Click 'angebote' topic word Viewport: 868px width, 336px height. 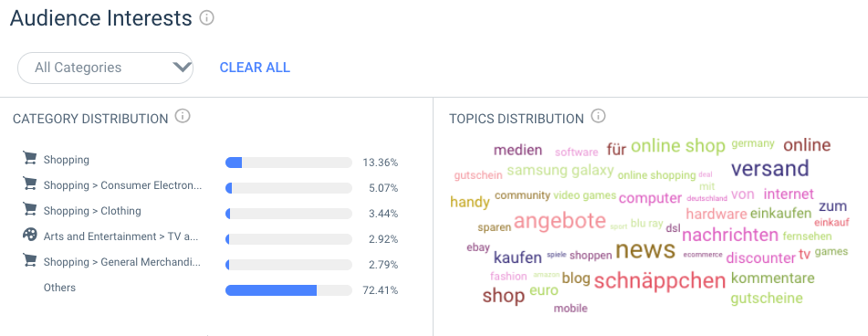tap(559, 222)
